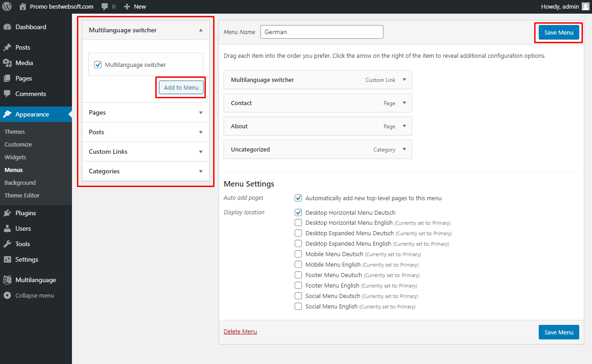Enable Mobile Menu English location

[298, 265]
